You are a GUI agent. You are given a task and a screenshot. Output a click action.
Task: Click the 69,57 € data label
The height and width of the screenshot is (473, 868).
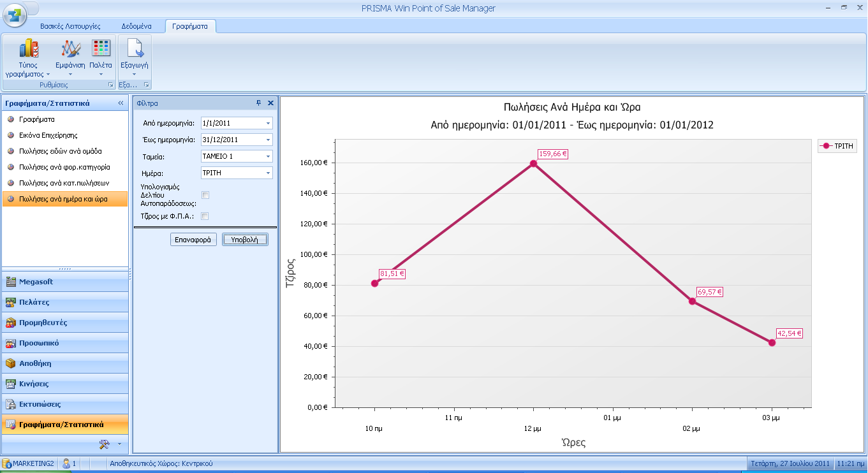[710, 292]
